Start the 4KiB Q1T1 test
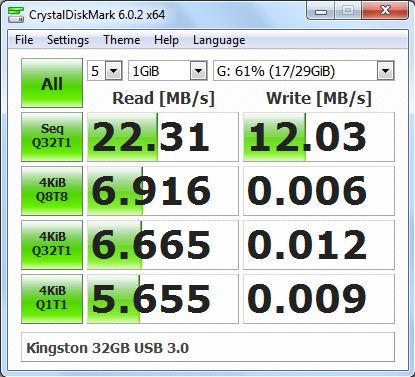This screenshot has height=377, width=415. pyautogui.click(x=52, y=299)
